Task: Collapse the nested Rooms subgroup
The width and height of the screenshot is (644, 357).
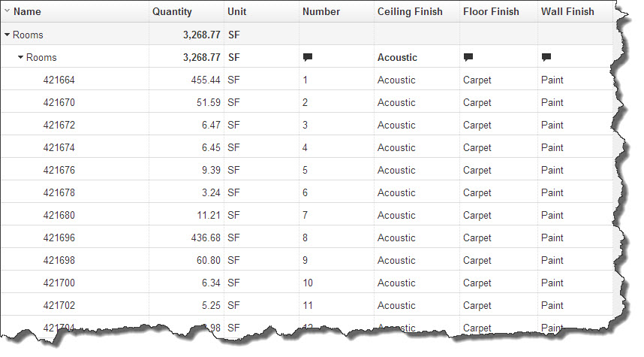Action: point(21,57)
